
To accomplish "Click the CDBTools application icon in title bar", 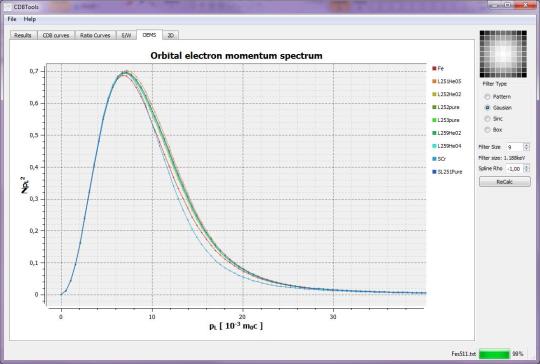I will [8, 7].
